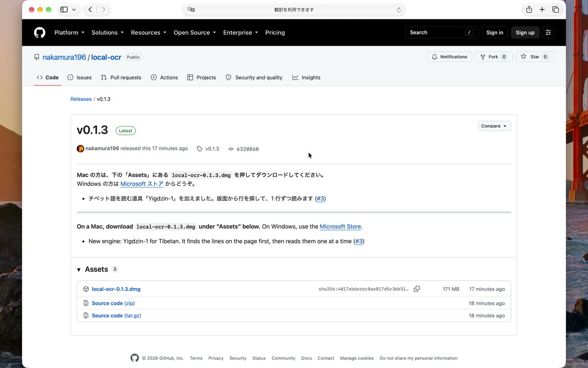
Task: Open the v0.1.3 tag link
Action: [212, 149]
